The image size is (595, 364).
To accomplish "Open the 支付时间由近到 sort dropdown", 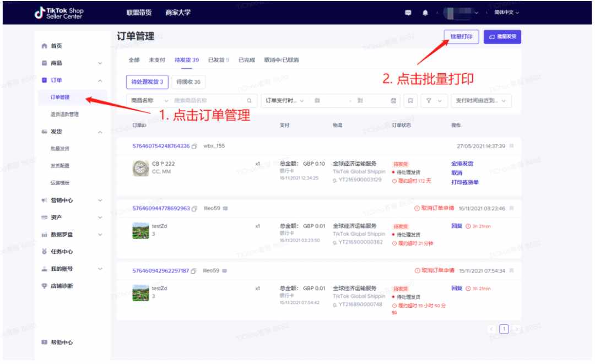I will coord(481,100).
